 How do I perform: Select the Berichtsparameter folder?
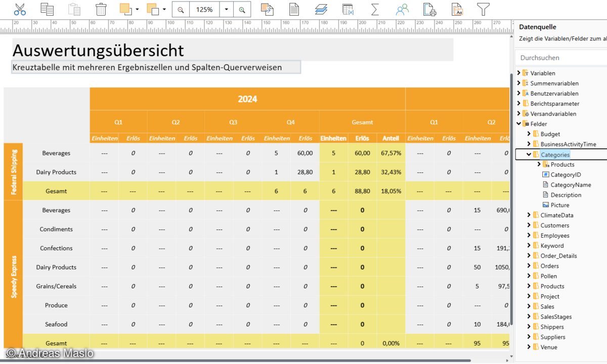[x=554, y=104]
